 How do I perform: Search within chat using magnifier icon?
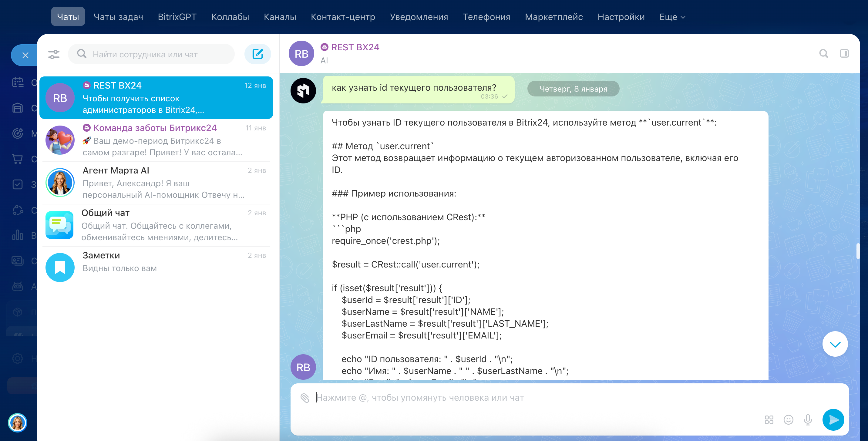pos(823,54)
